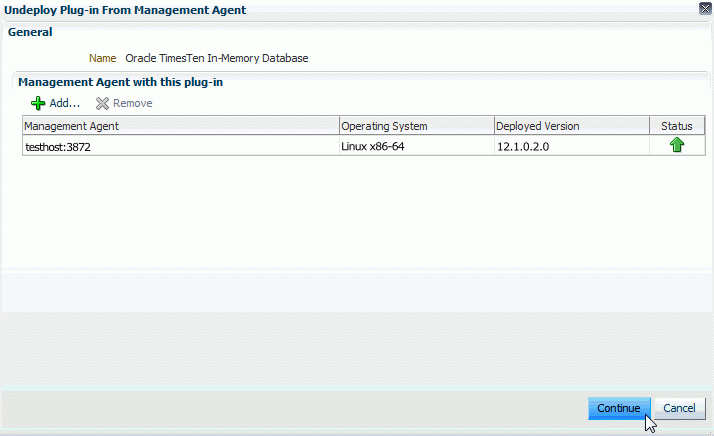Viewport: 714px width, 436px height.
Task: Click the green up-arrow status icon
Action: click(x=677, y=145)
